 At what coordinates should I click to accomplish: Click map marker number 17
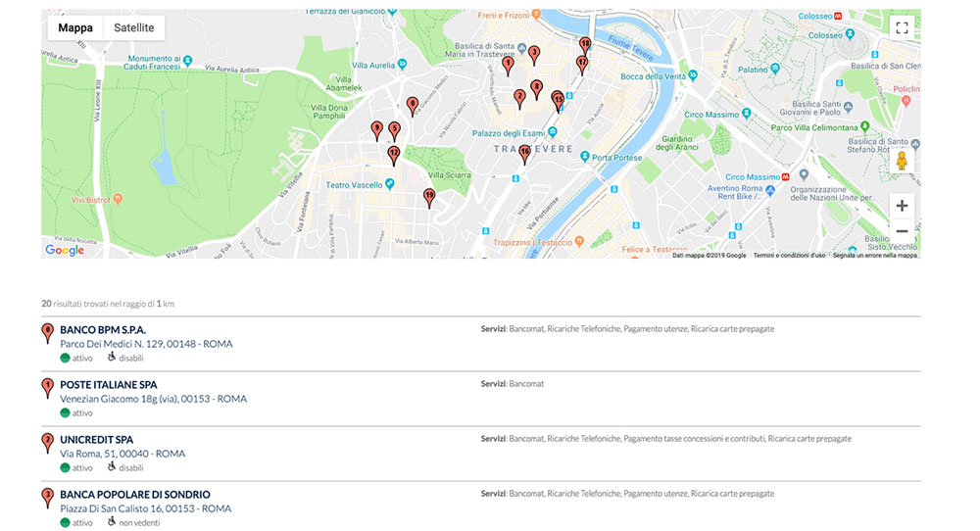(582, 65)
